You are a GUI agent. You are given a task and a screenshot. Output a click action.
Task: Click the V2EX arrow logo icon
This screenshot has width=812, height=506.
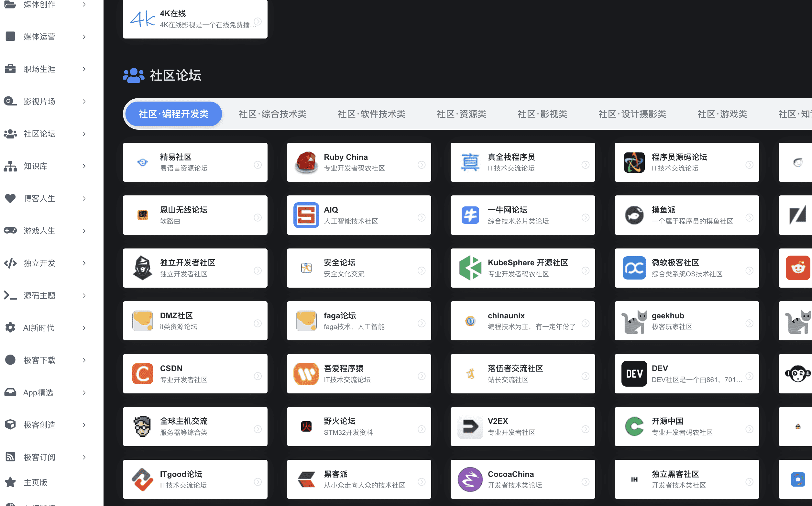470,426
